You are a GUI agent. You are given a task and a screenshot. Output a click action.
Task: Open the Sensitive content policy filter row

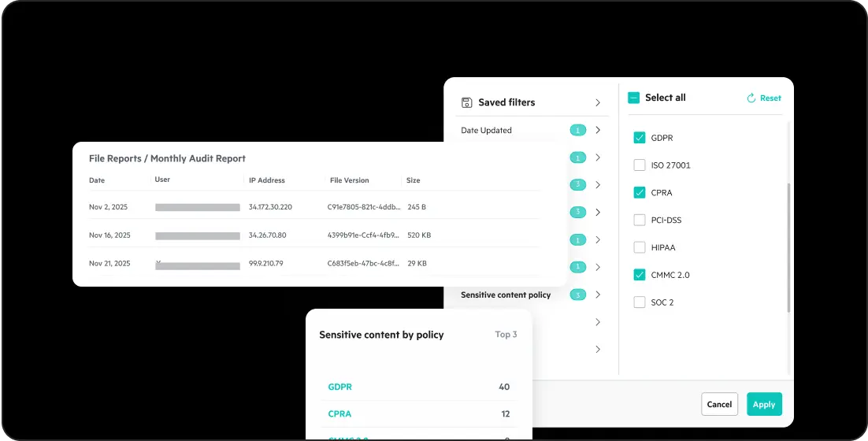[x=532, y=295]
